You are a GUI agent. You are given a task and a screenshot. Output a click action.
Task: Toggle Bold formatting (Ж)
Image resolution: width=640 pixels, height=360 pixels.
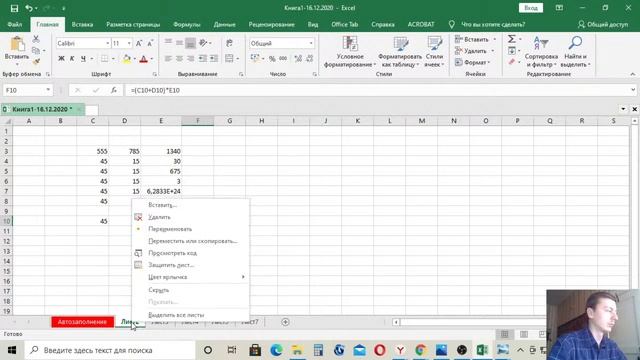[61, 59]
